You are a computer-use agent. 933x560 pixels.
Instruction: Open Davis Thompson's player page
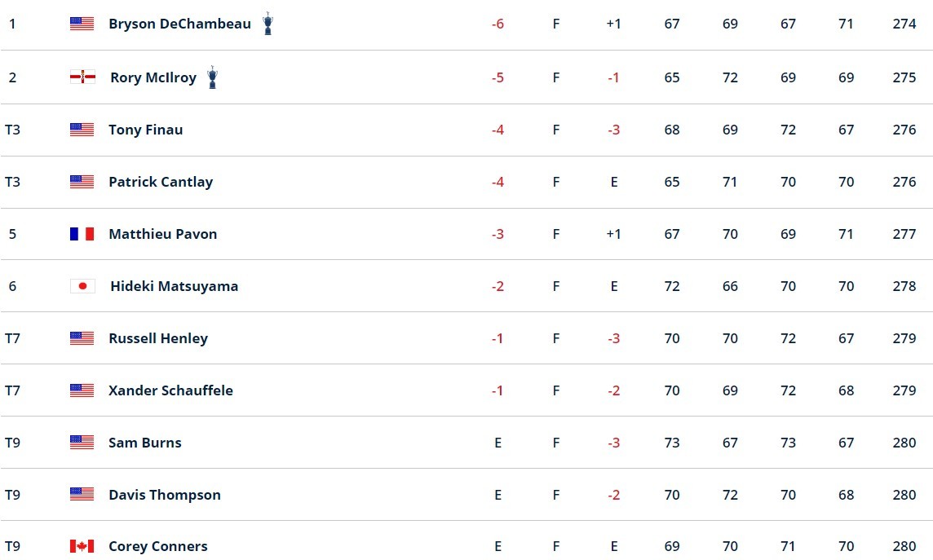164,495
